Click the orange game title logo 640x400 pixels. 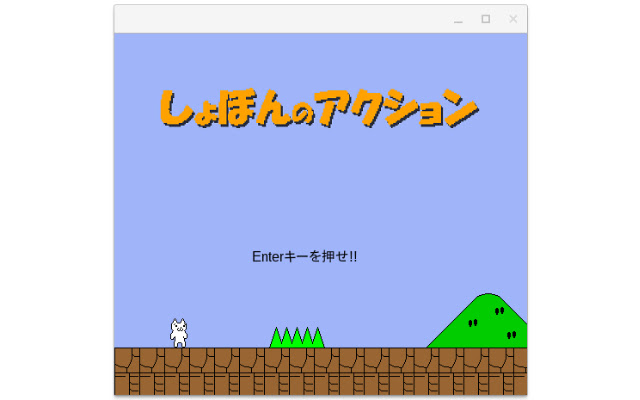tap(318, 108)
